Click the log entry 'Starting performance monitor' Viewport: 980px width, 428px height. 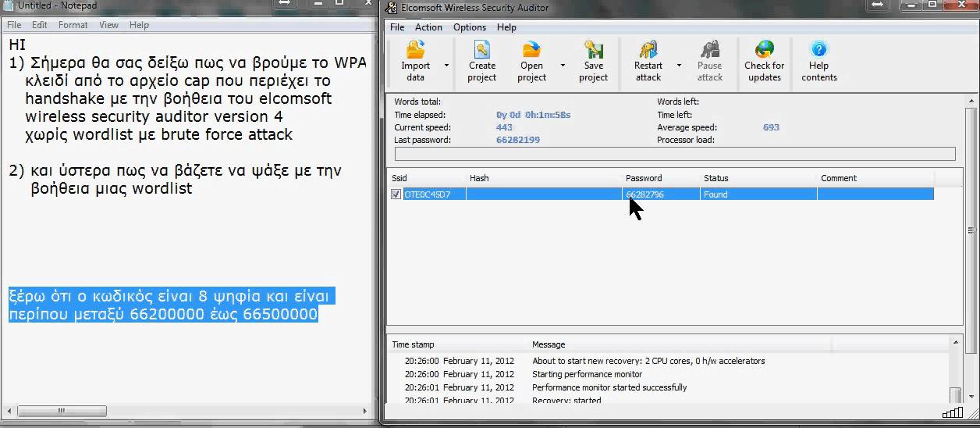click(x=587, y=374)
